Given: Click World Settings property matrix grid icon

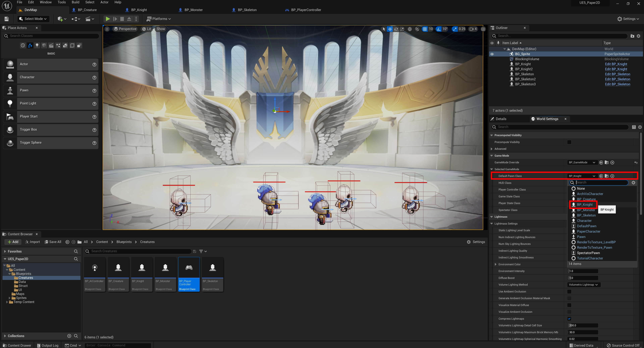Looking at the screenshot, I should pyautogui.click(x=634, y=127).
